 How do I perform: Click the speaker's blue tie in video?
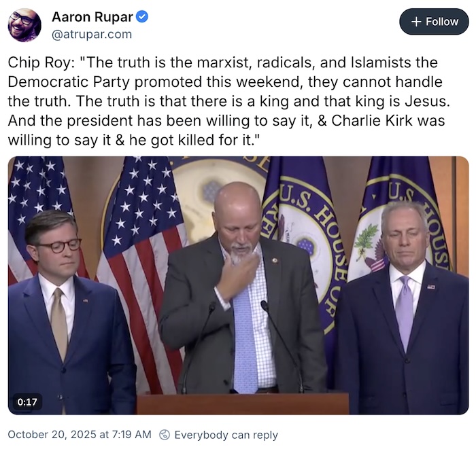pos(245,346)
